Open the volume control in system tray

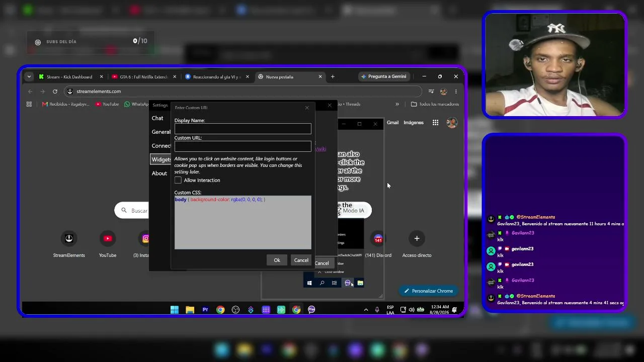tap(412, 310)
